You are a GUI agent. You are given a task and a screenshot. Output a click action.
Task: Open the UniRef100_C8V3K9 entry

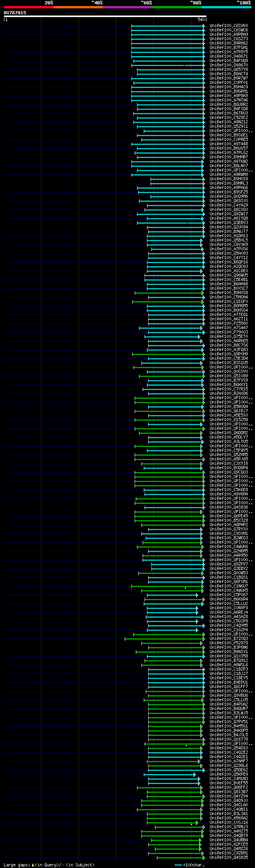[229, 244]
